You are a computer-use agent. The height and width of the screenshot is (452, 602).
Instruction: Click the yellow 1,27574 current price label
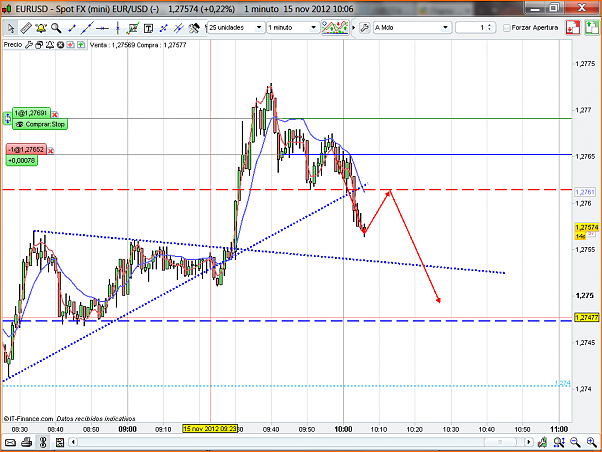587,227
